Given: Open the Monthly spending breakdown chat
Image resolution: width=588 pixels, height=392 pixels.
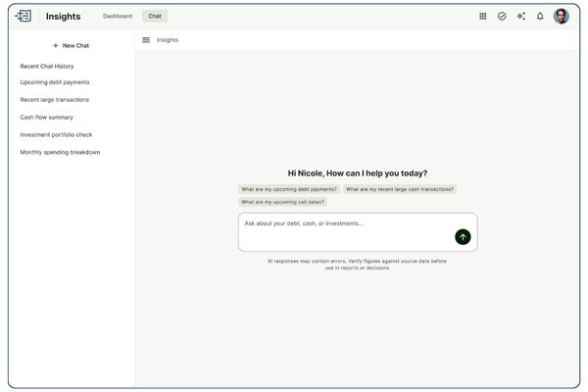Looking at the screenshot, I should pyautogui.click(x=60, y=152).
